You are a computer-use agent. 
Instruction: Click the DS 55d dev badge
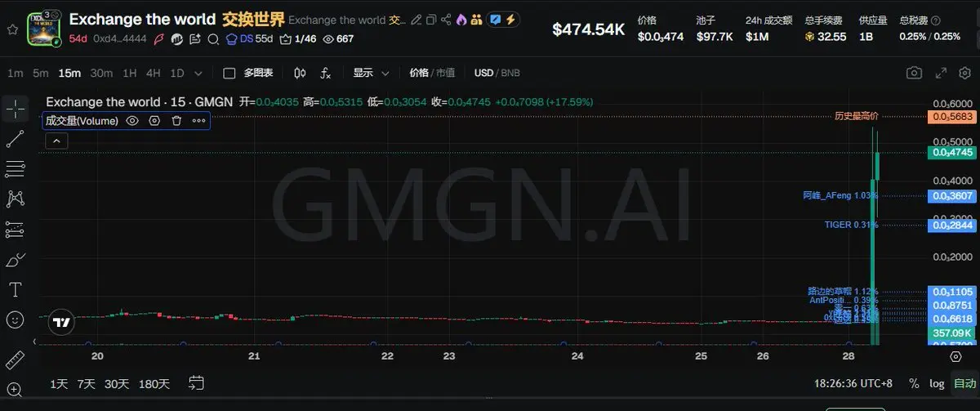250,38
